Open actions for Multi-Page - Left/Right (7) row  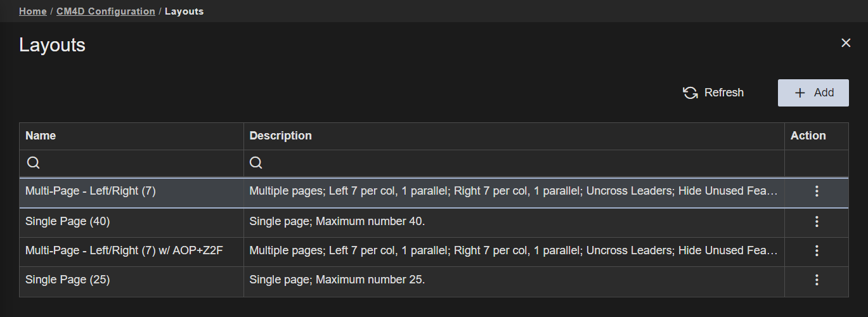(817, 191)
